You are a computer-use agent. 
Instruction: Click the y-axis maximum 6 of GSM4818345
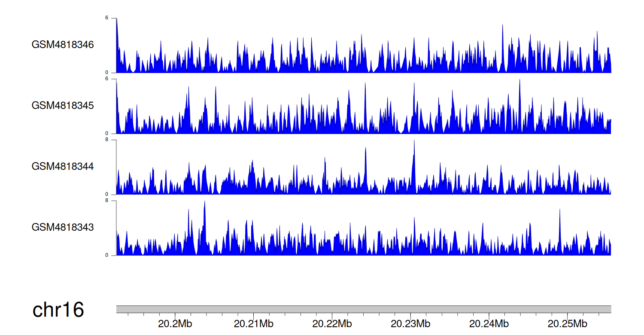113,79
